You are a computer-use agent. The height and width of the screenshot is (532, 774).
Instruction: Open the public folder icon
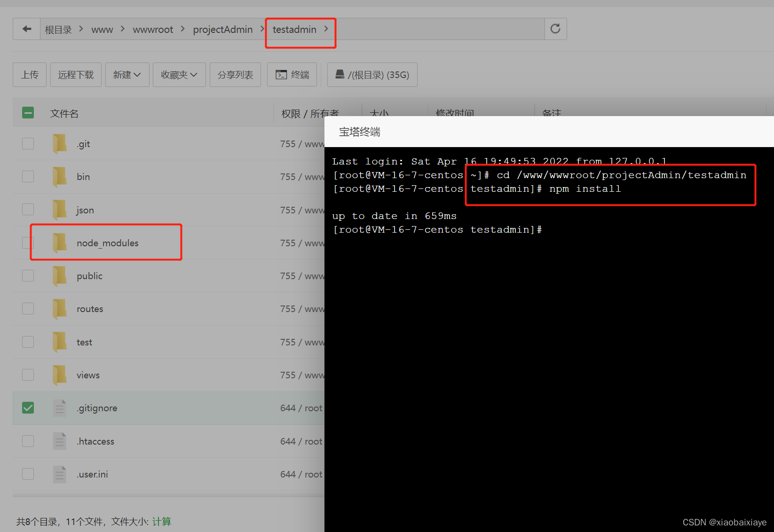60,276
